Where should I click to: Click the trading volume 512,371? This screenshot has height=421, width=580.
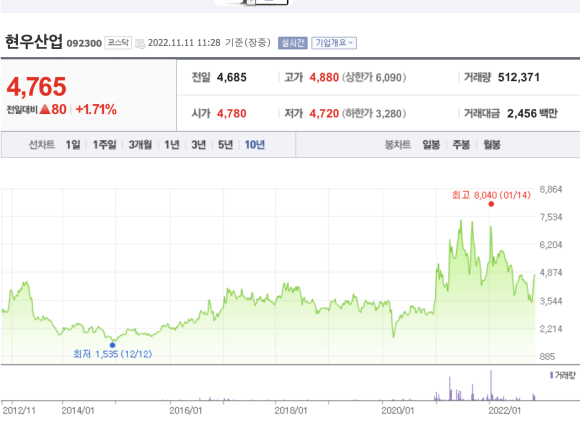point(519,77)
